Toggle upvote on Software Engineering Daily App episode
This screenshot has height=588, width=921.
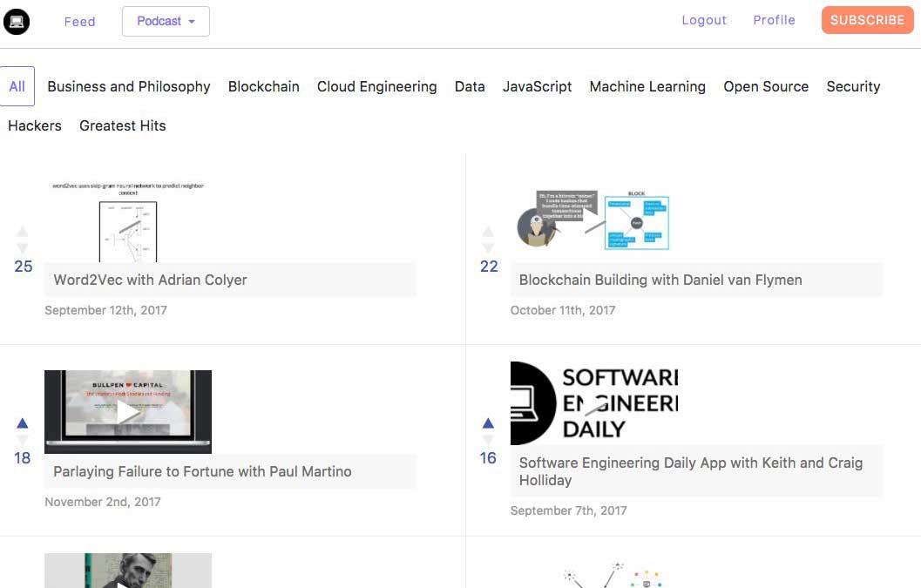coord(488,423)
